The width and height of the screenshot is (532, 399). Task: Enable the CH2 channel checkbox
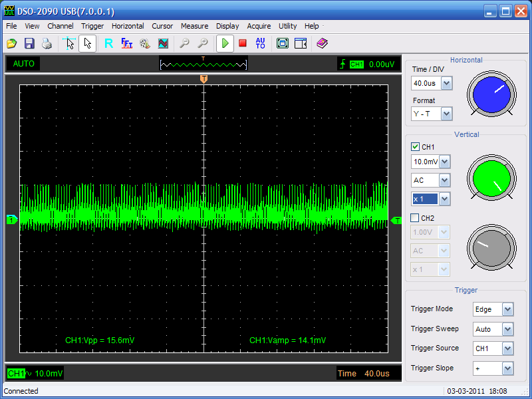pyautogui.click(x=416, y=217)
